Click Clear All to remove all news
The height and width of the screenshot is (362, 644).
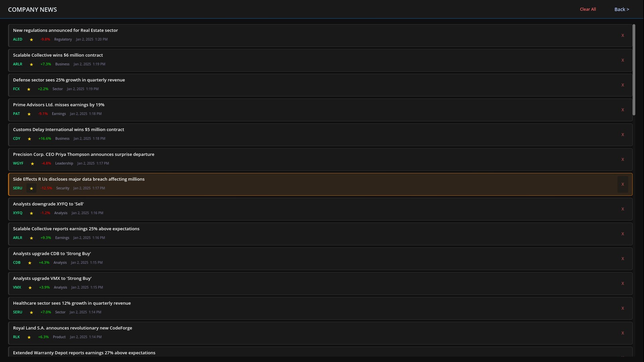tap(588, 9)
